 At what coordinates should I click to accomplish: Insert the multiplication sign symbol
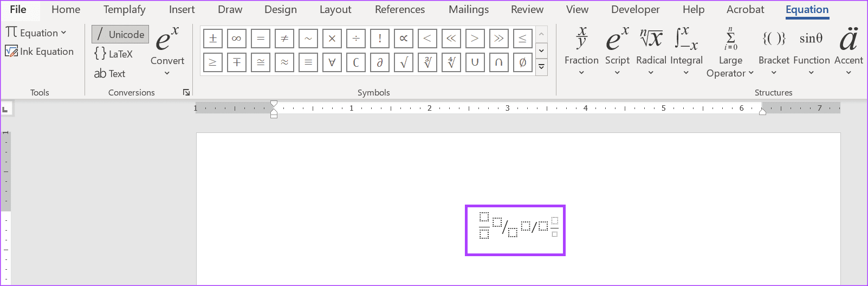click(332, 39)
